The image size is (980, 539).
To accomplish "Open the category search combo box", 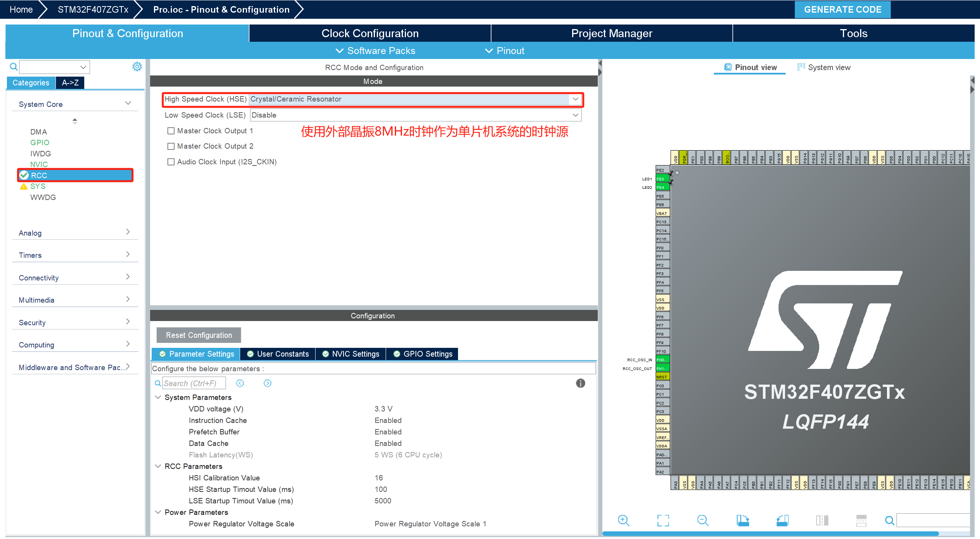I will [x=54, y=67].
